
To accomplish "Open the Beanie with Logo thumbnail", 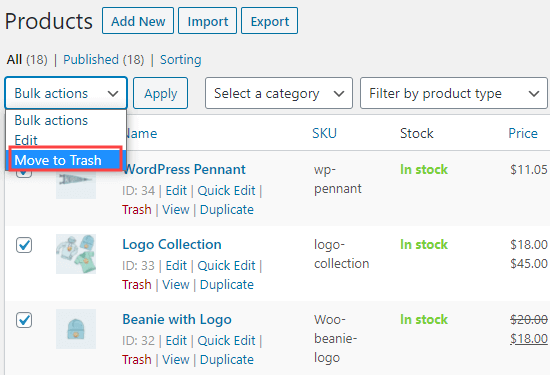I will pyautogui.click(x=76, y=329).
